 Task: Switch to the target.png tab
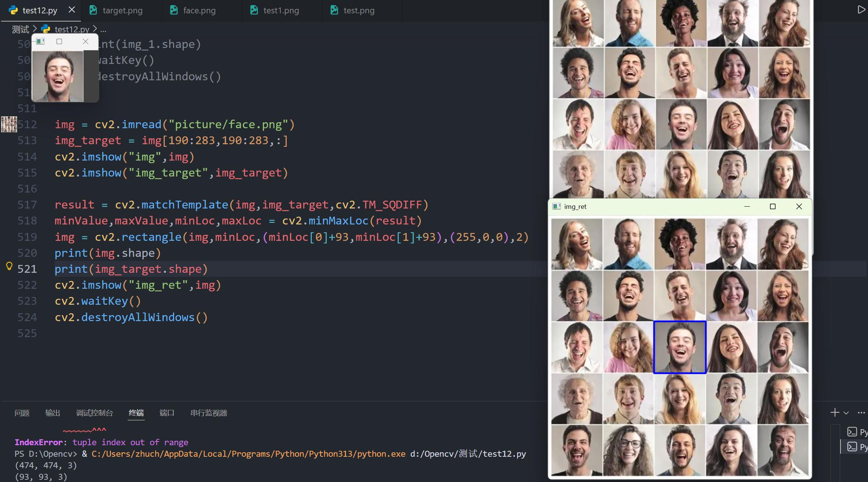122,10
